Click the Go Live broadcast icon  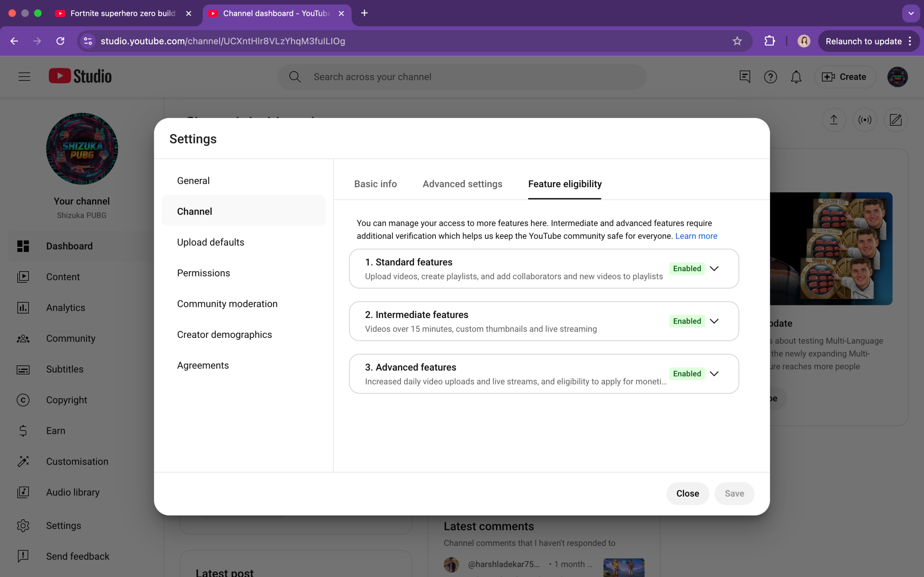(x=864, y=120)
